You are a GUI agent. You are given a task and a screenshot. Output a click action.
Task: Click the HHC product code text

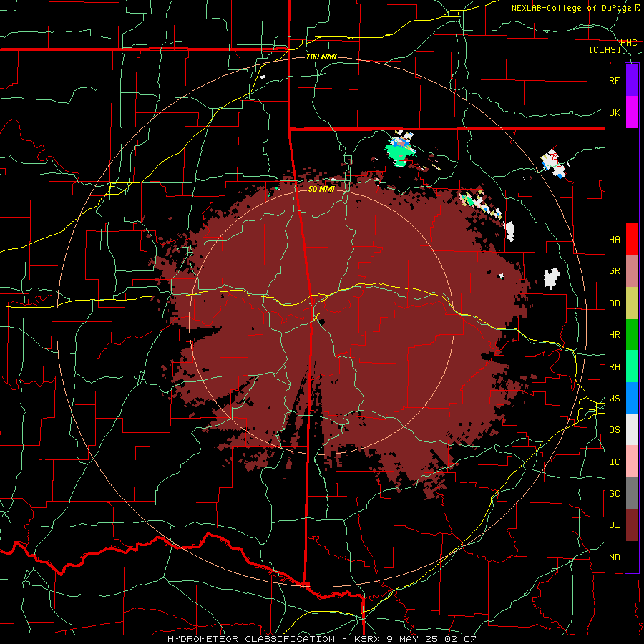click(x=629, y=43)
